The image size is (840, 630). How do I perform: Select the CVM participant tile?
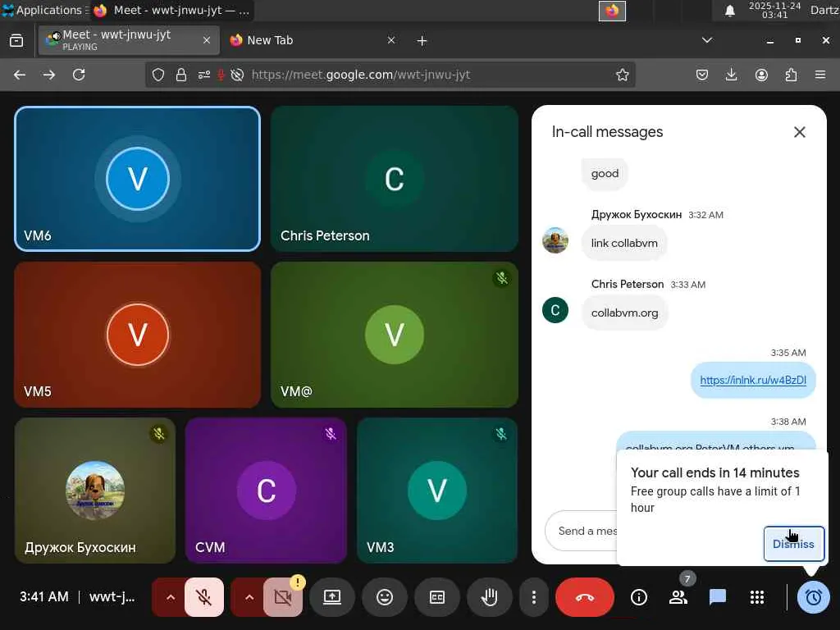pyautogui.click(x=267, y=491)
